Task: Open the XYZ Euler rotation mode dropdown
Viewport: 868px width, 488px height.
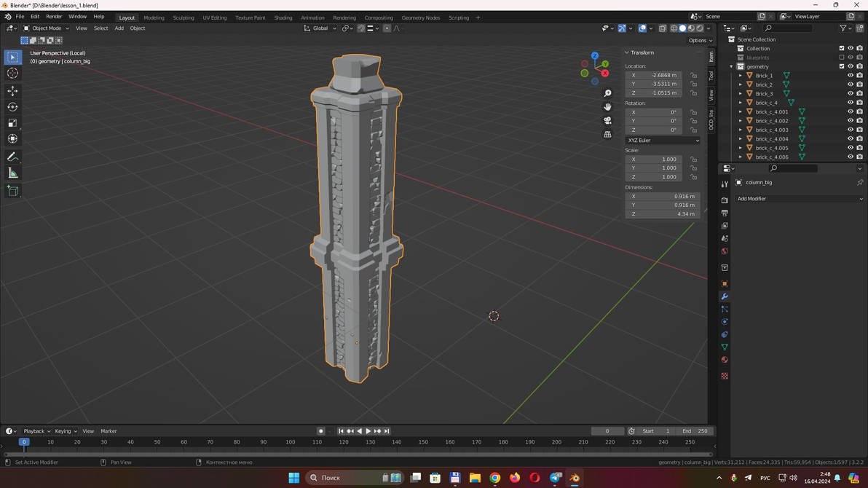Action: pos(663,141)
